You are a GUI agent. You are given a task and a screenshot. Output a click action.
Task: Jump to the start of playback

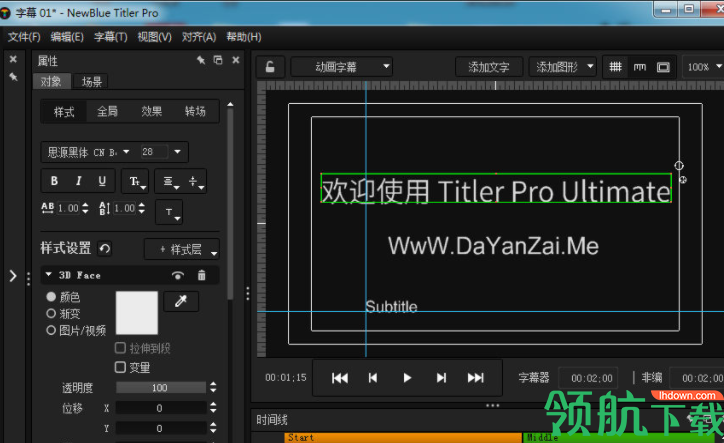[x=340, y=378]
